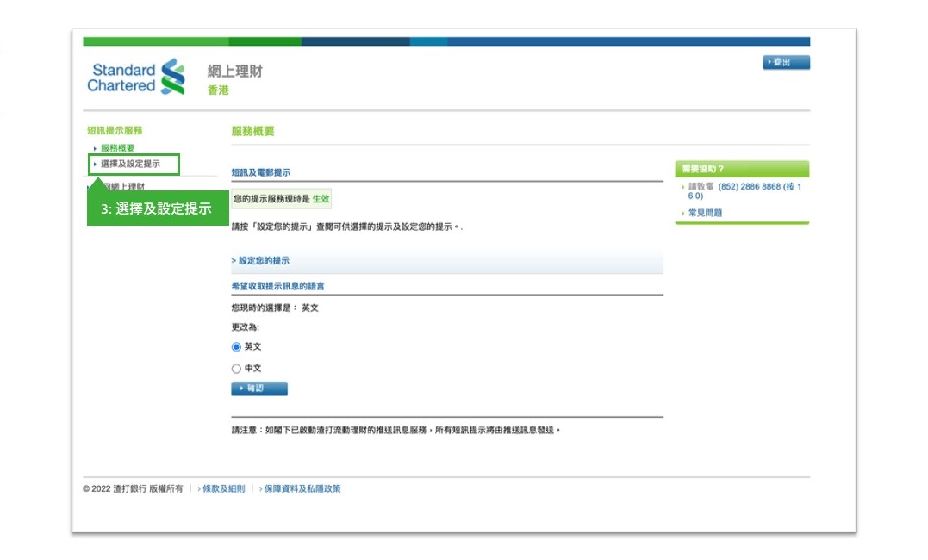Image resolution: width=928 pixels, height=560 pixels.
Task: Click the arrow beside 常見問題
Action: point(683,213)
